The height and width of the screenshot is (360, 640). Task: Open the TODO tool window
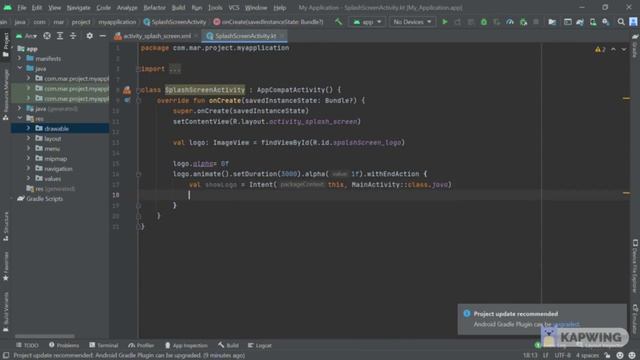click(27, 345)
